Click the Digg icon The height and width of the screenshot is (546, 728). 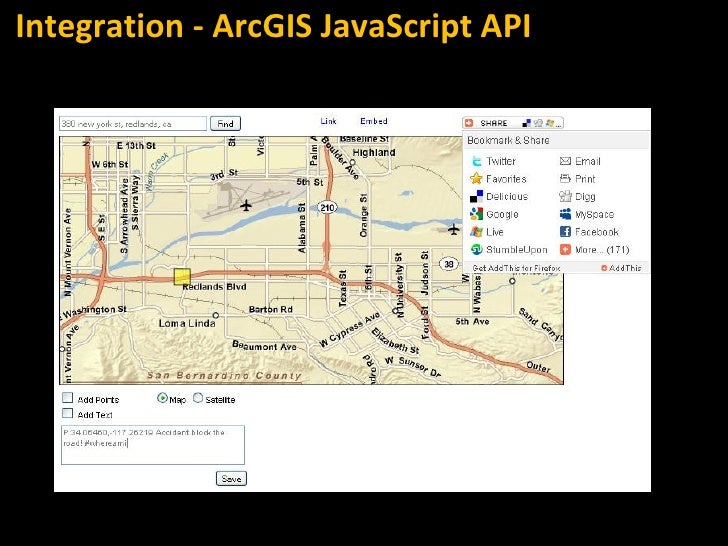point(565,196)
